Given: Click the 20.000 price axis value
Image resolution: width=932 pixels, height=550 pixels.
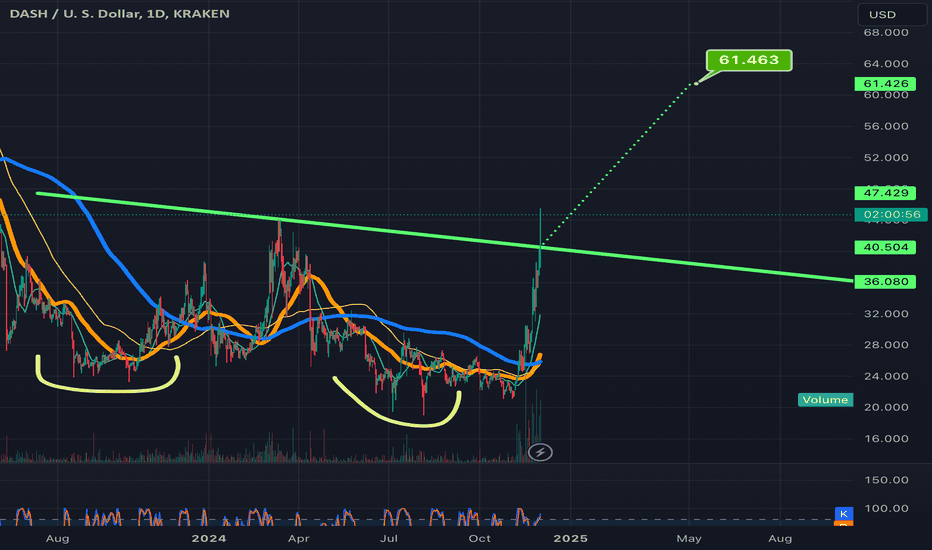Looking at the screenshot, I should pyautogui.click(x=886, y=407).
